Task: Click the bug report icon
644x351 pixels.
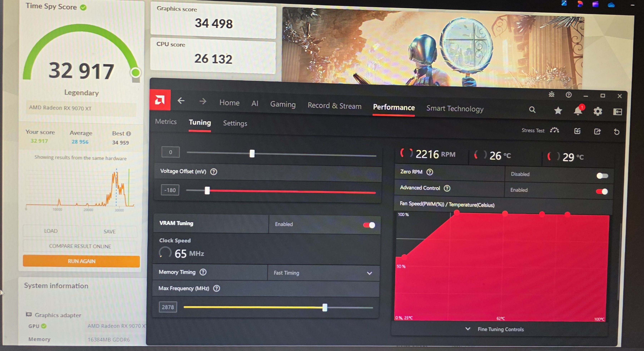Action: click(551, 95)
